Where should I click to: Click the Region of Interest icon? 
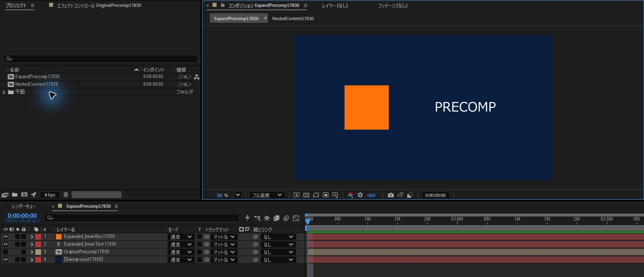pos(326,195)
